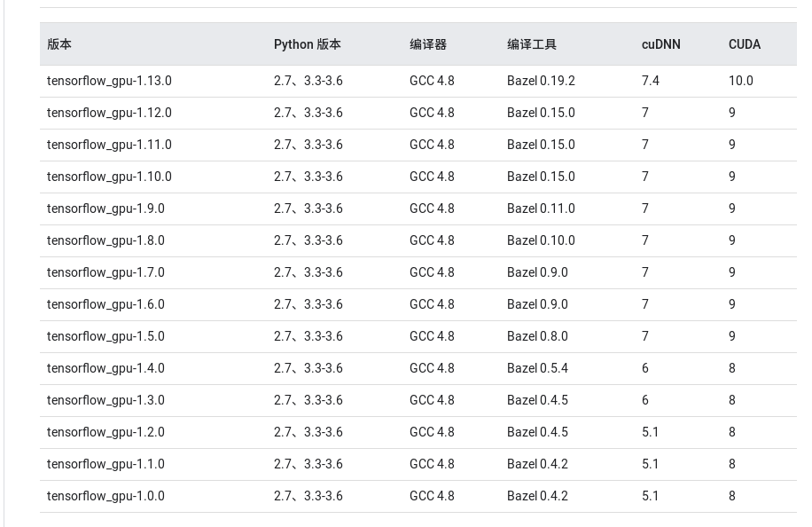Image resolution: width=812 pixels, height=527 pixels.
Task: Click Bazel 0.15.0 in 1.10.0 row
Action: click(x=541, y=177)
